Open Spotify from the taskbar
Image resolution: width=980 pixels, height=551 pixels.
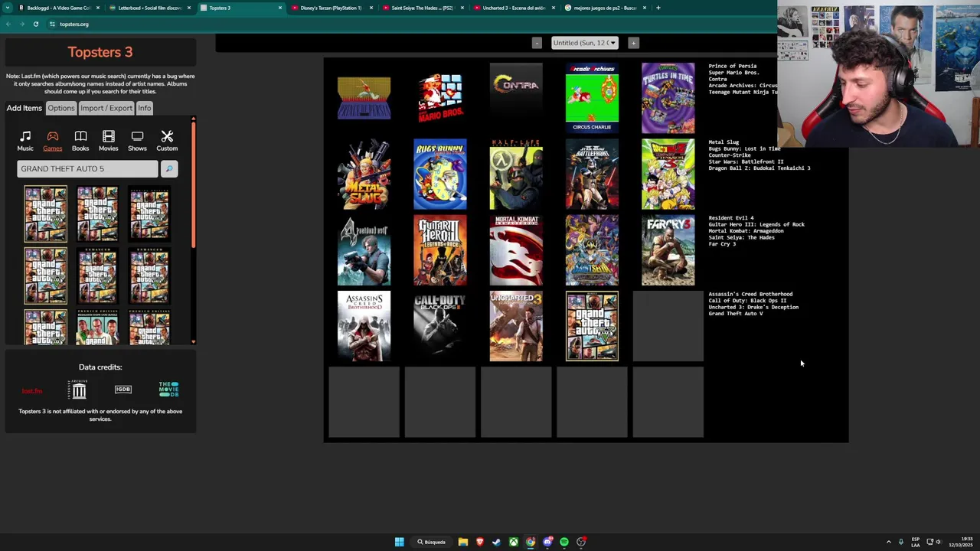point(564,542)
